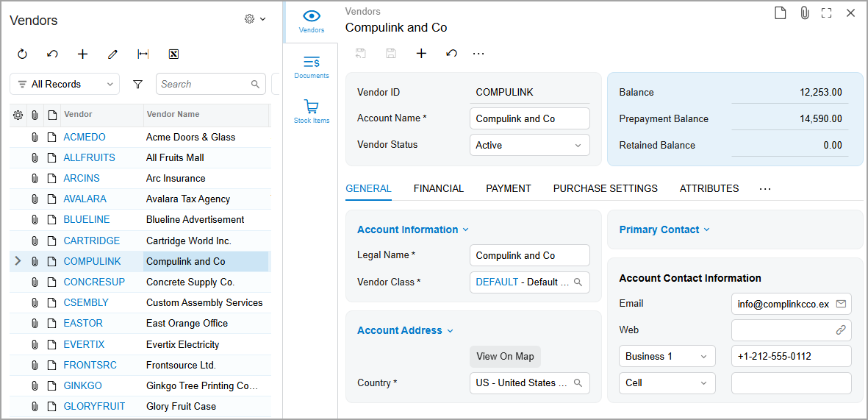Screen dimensions: 868x420
Task: Open the more actions ellipsis in the form toolbar
Action: [479, 54]
